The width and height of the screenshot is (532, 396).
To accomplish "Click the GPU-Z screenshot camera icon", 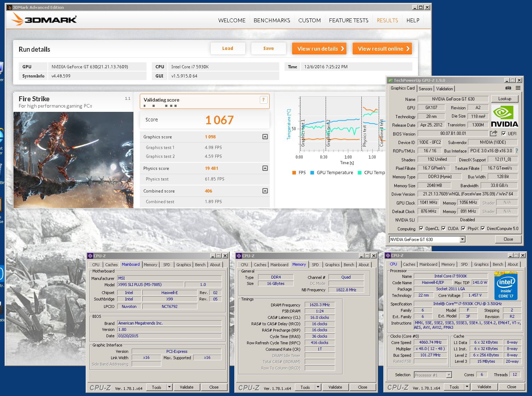I will 508,88.
